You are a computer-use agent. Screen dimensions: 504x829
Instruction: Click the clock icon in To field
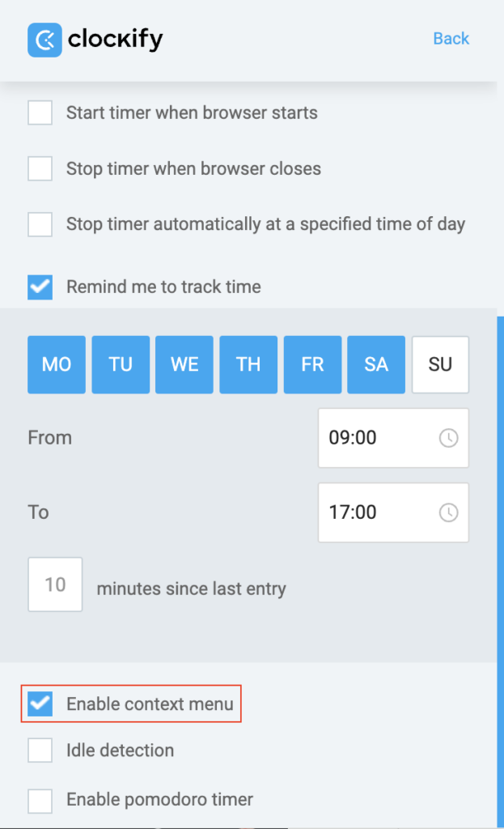pos(448,512)
